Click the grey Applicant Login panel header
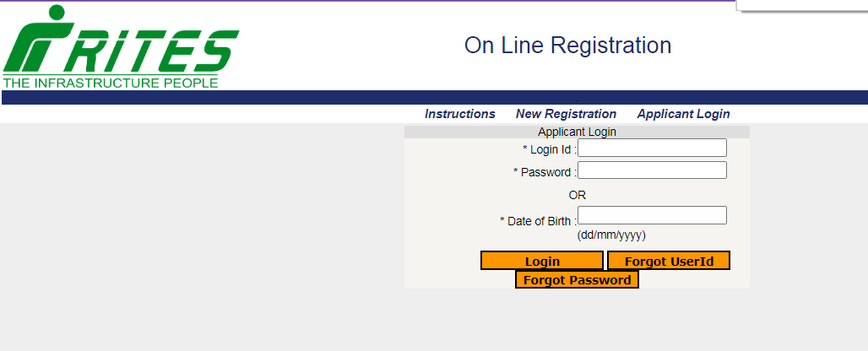This screenshot has height=351, width=868. coord(577,132)
